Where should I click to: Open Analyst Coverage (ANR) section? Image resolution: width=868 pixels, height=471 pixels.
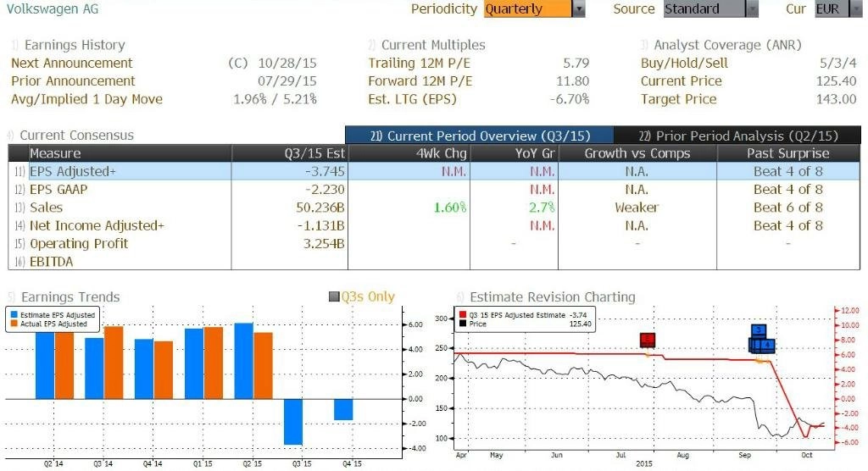[727, 45]
